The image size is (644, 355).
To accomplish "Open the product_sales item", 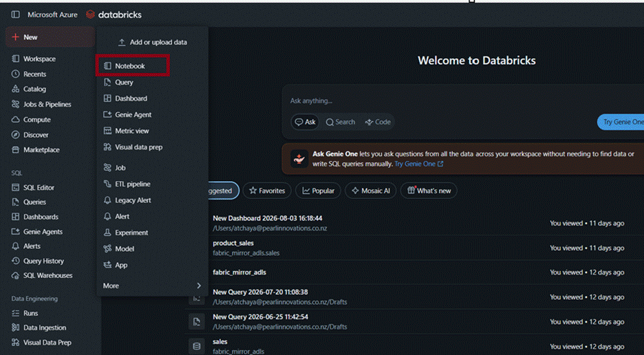I will [233, 244].
